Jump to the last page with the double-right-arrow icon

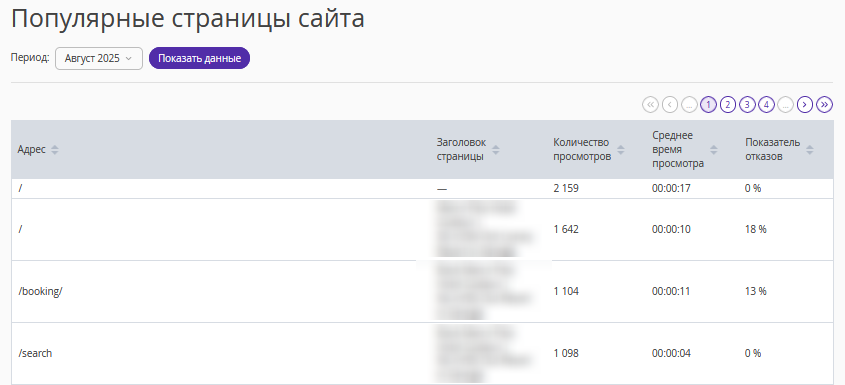(x=825, y=105)
